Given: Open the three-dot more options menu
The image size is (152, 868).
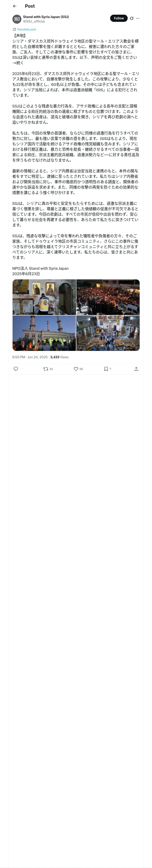Looking at the screenshot, I should (138, 18).
